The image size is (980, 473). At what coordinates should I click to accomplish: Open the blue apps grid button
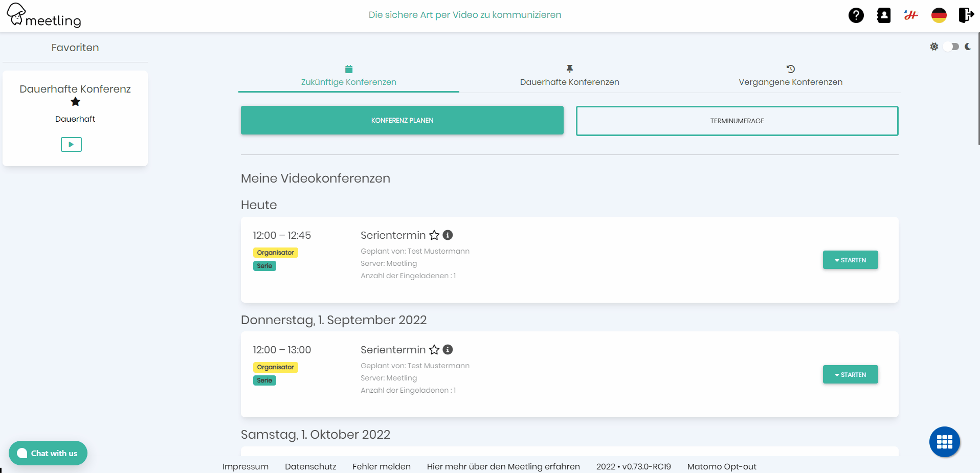[x=944, y=442]
